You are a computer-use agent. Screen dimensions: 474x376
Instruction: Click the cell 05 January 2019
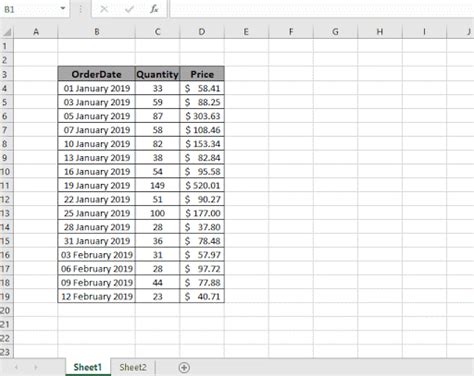click(97, 116)
